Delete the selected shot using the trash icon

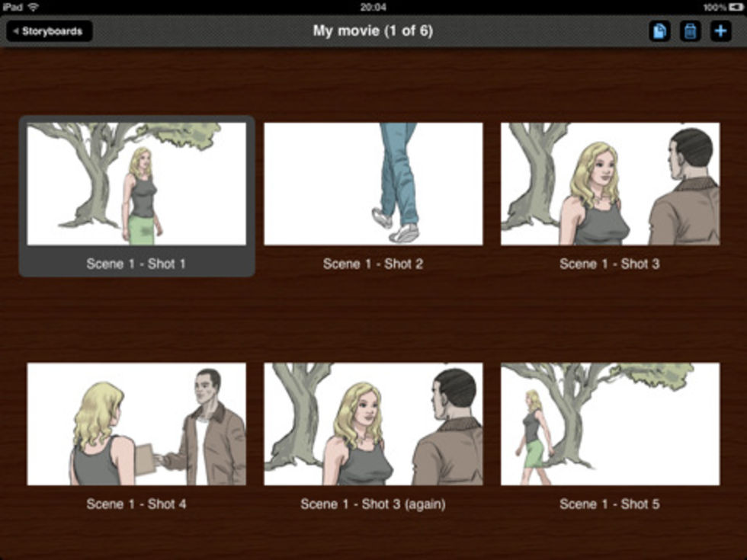[x=690, y=31]
